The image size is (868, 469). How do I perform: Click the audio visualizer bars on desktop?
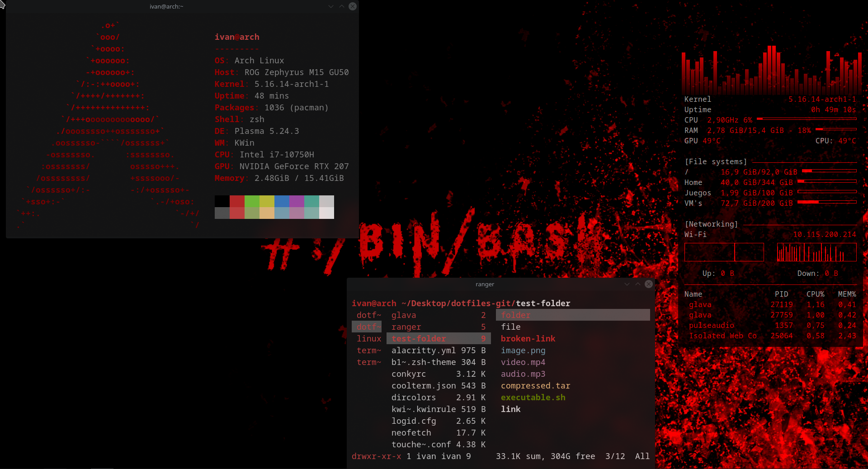(771, 70)
